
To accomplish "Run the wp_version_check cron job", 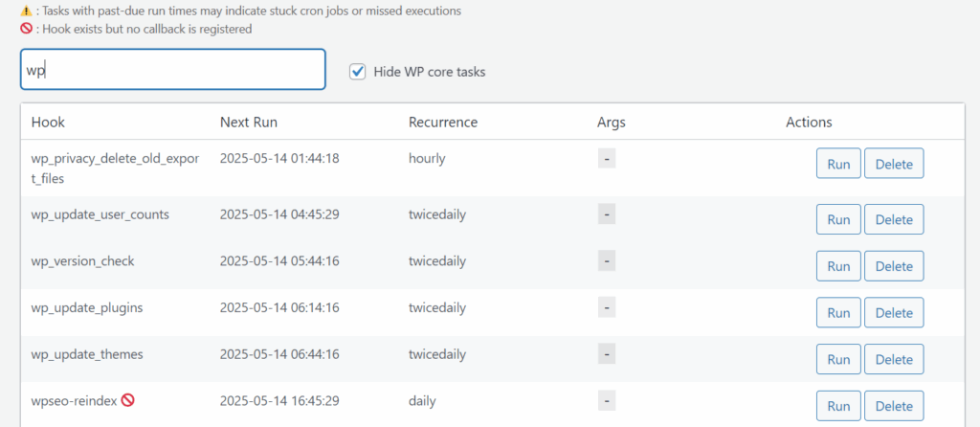I will (x=838, y=266).
